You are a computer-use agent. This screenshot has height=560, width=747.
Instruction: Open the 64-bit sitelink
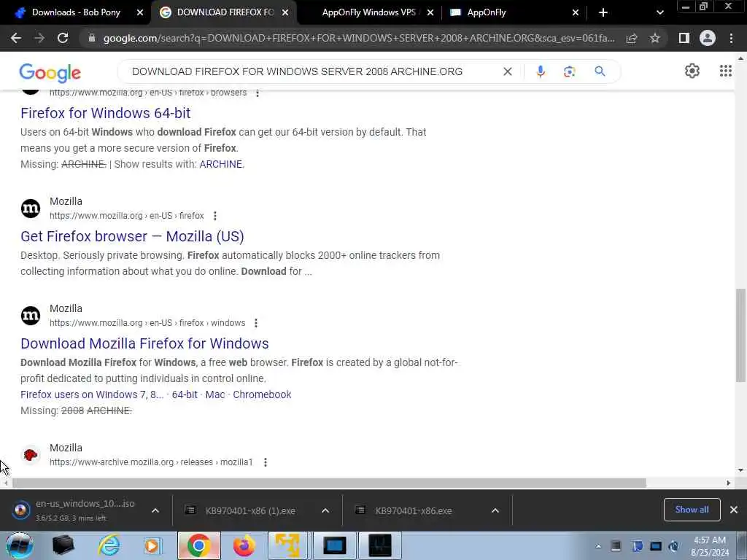tap(185, 394)
